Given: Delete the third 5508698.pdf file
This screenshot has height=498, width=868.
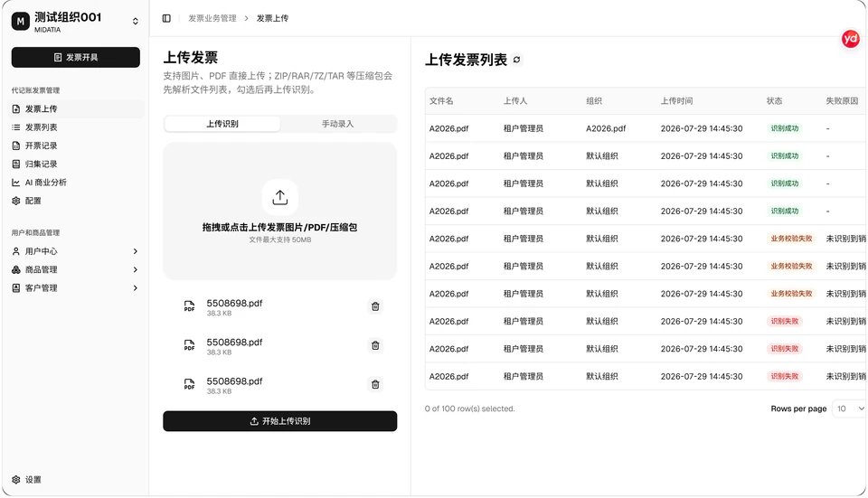Looking at the screenshot, I should pyautogui.click(x=375, y=384).
